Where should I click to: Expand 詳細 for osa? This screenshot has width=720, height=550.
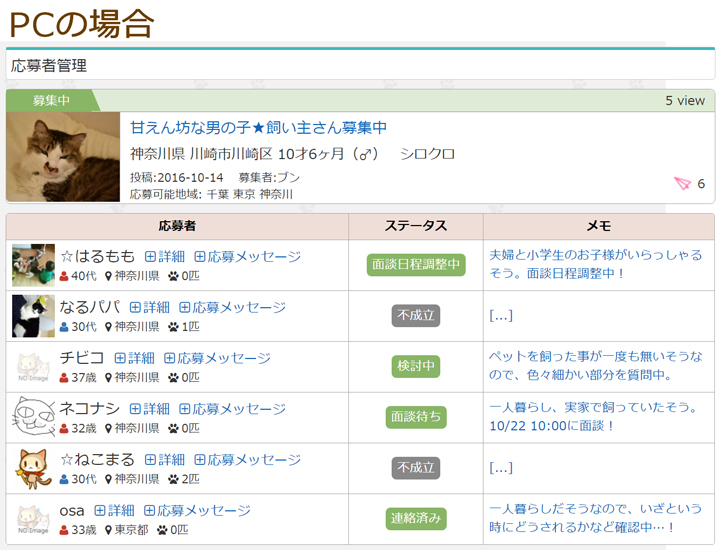[x=114, y=510]
